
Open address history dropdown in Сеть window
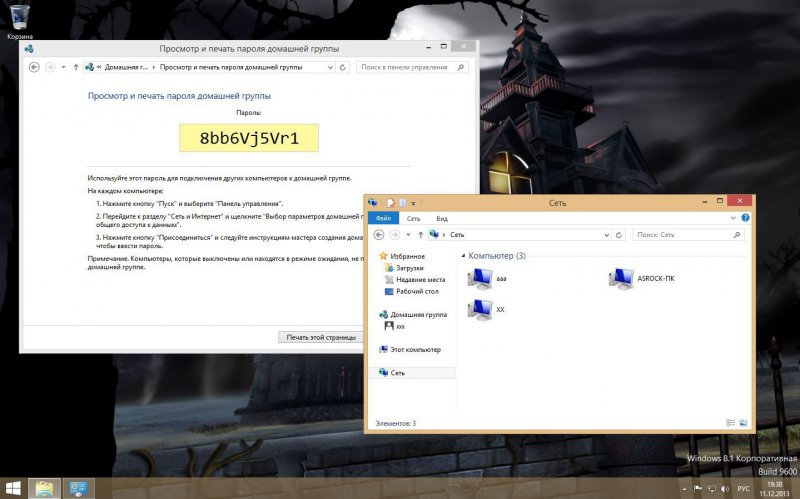pyautogui.click(x=606, y=235)
